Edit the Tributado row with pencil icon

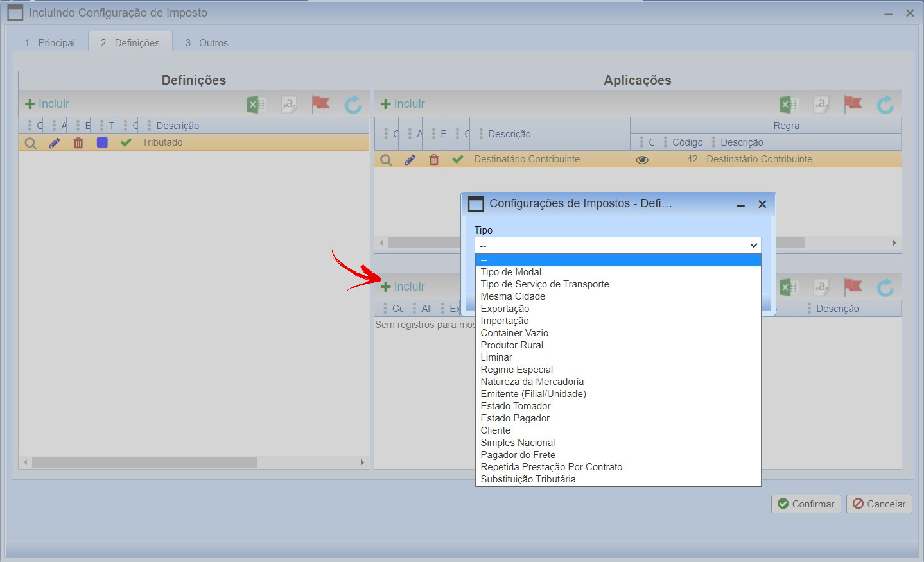(x=55, y=143)
